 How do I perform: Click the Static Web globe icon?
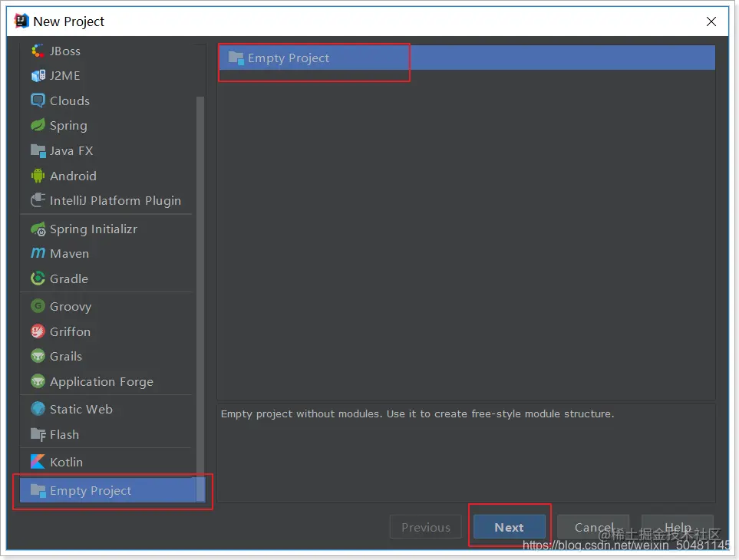tap(38, 409)
